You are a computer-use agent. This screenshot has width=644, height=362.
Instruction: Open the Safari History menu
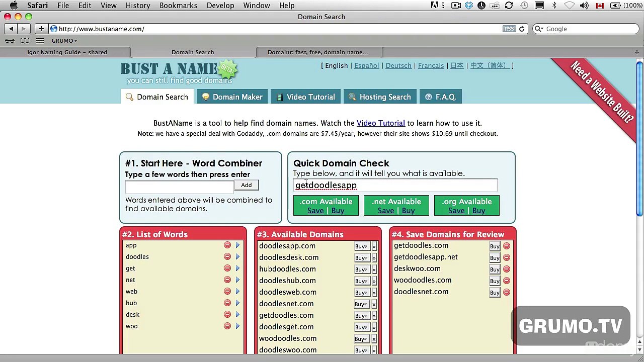pos(138,6)
